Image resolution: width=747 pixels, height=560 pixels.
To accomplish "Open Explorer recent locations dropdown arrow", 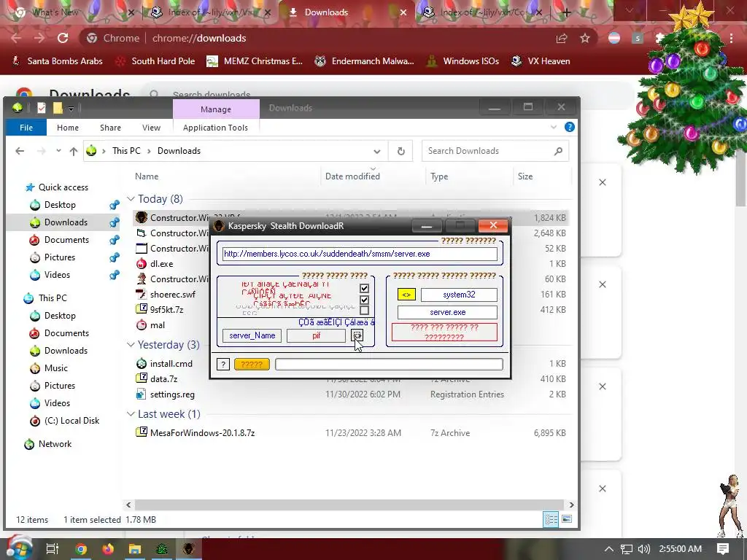I will tap(58, 150).
